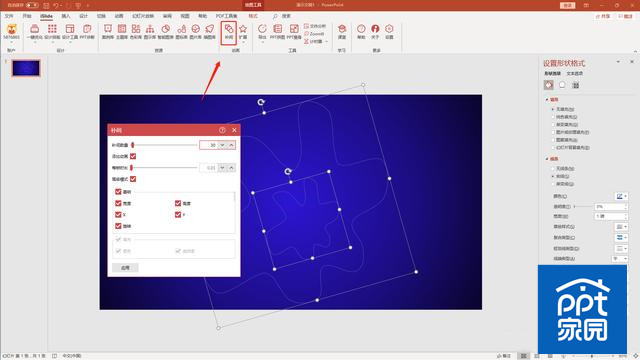Open the PPT拼图 slide collage tool
Screen dimensions: 640x360
pyautogui.click(x=278, y=32)
